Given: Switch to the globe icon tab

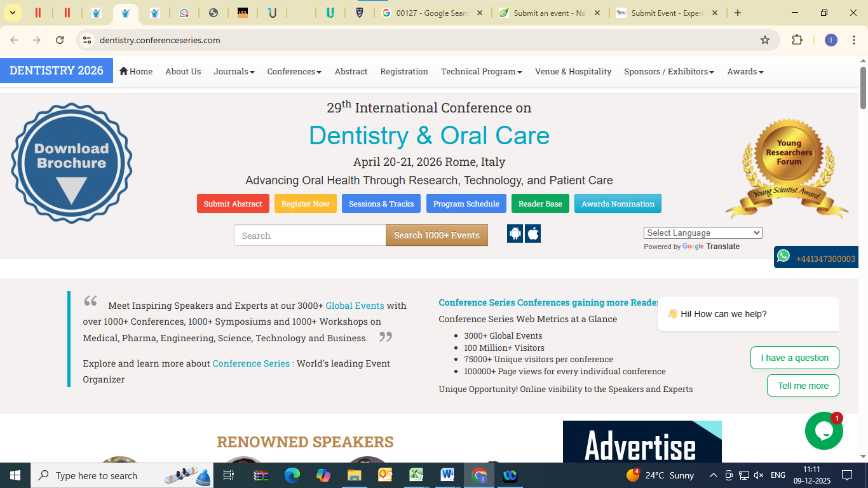Looking at the screenshot, I should [214, 13].
